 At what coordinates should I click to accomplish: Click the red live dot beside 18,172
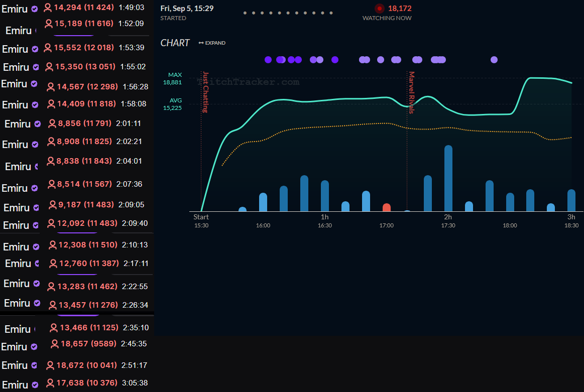pyautogui.click(x=379, y=8)
